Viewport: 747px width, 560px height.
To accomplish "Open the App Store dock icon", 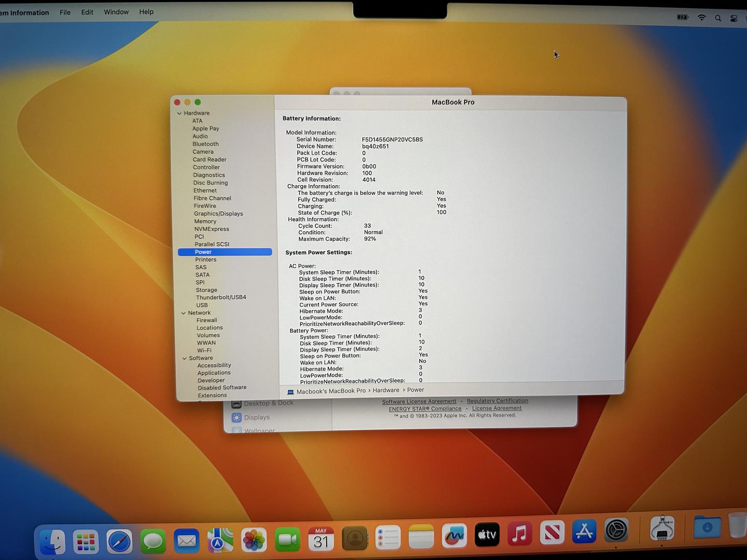I will [584, 533].
